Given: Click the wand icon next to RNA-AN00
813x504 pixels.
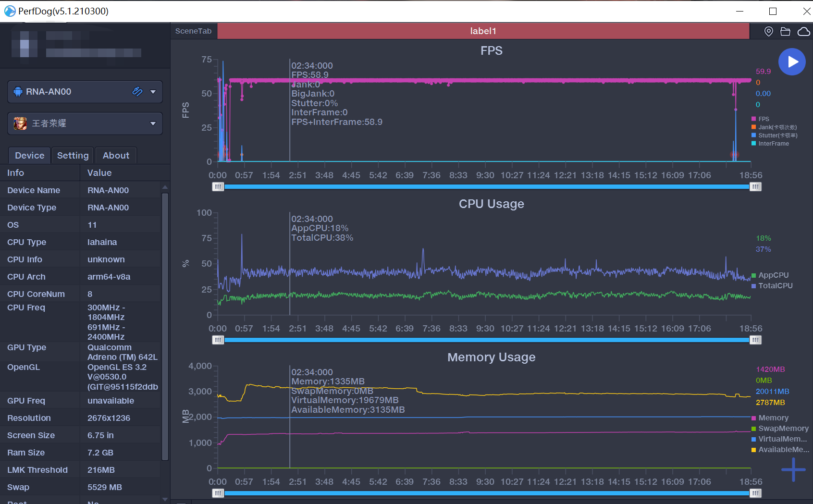Looking at the screenshot, I should pyautogui.click(x=137, y=91).
